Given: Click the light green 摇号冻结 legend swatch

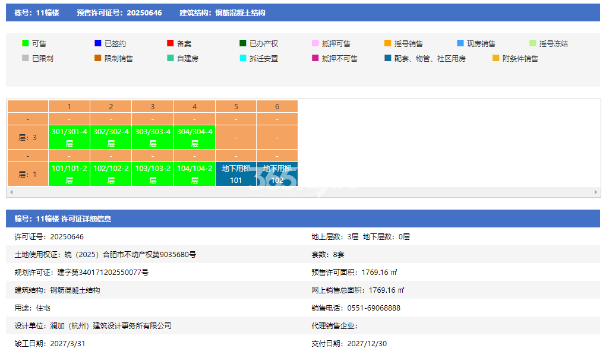Looking at the screenshot, I should coord(532,43).
